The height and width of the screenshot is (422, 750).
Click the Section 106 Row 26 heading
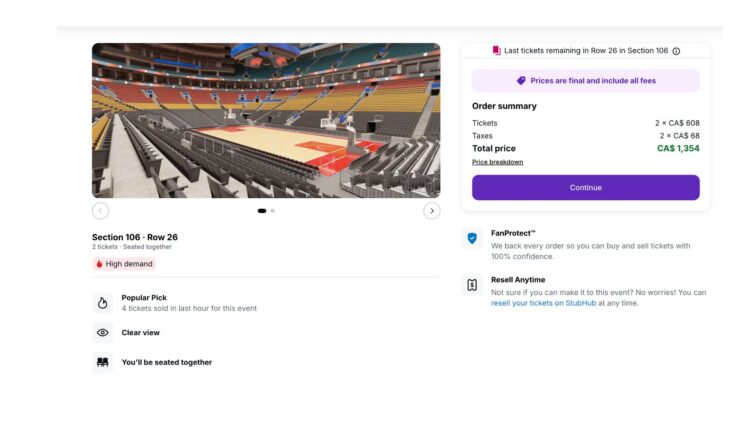pos(135,237)
